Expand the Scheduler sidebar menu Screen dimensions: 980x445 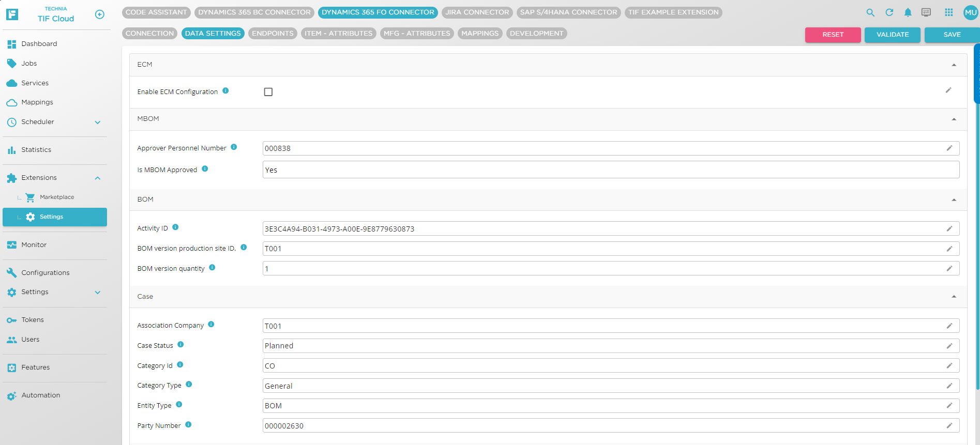pyautogui.click(x=98, y=122)
